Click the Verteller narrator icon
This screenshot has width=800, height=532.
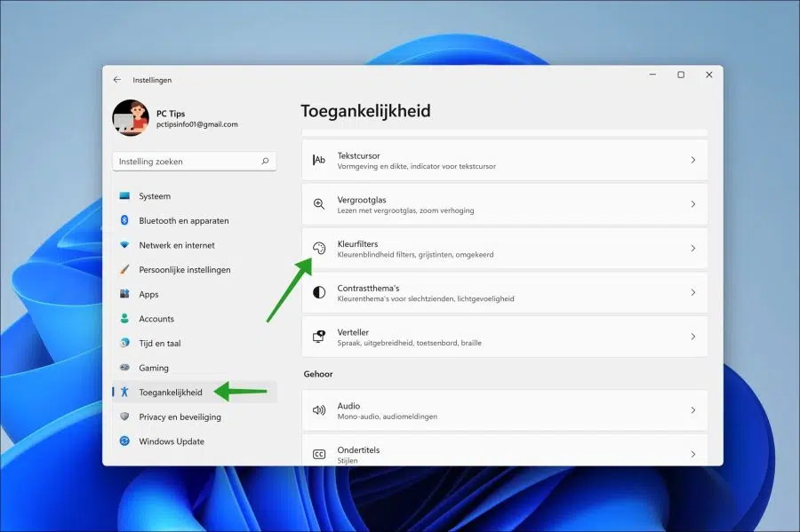(x=319, y=337)
